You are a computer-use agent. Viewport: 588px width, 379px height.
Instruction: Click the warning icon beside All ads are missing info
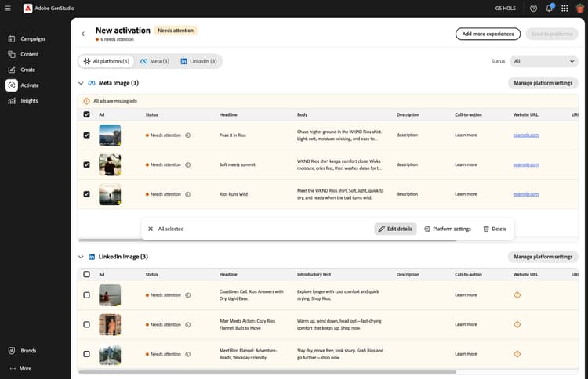pos(86,101)
